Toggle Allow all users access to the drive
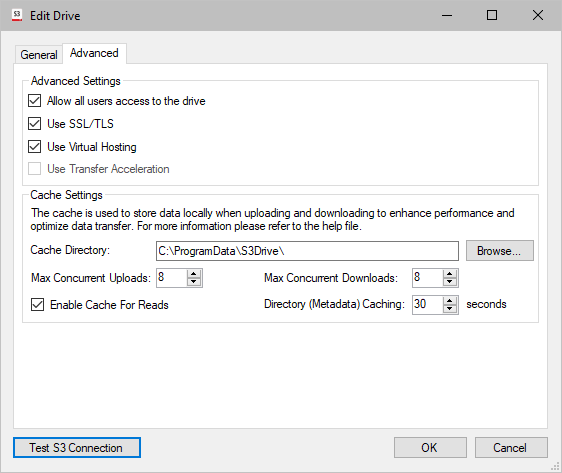Image resolution: width=562 pixels, height=473 pixels. [34, 101]
